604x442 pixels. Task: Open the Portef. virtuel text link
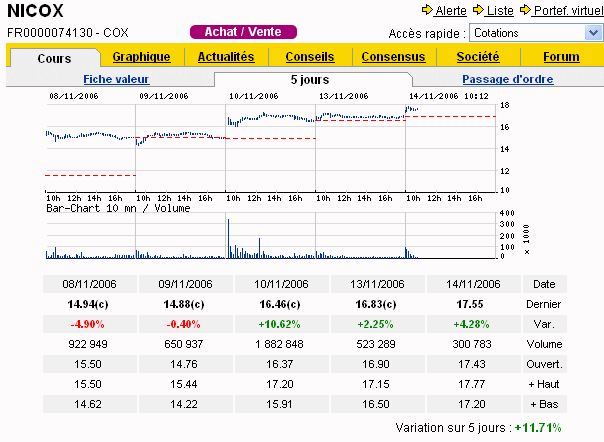pos(565,10)
